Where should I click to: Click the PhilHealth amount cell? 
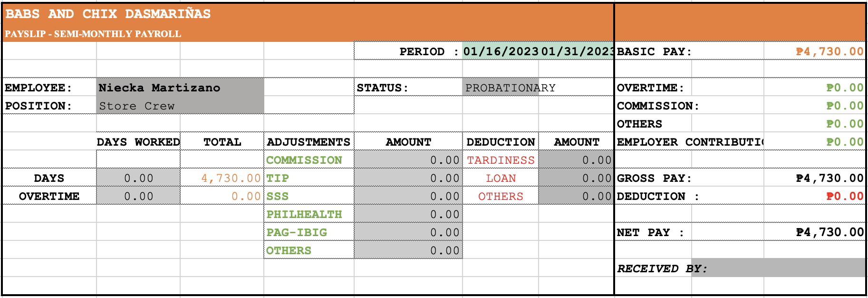[408, 214]
